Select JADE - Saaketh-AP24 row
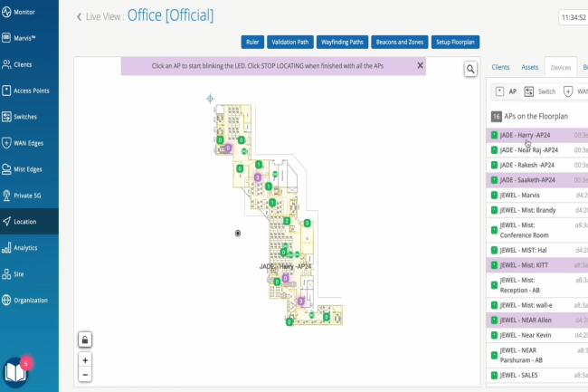This screenshot has width=588, height=392. (x=537, y=180)
